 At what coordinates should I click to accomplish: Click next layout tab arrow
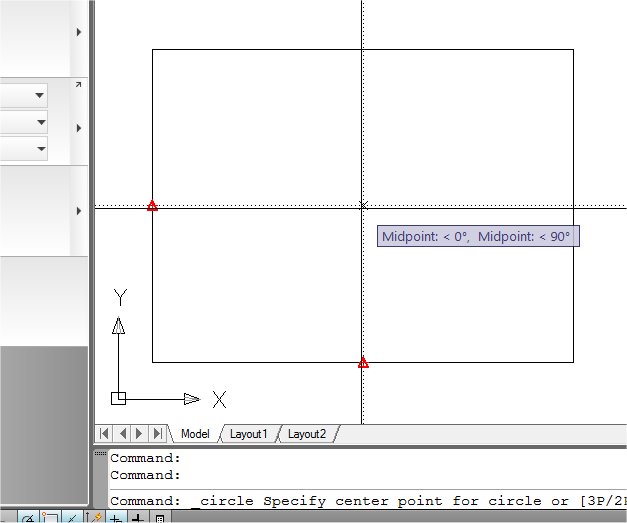coord(139,433)
